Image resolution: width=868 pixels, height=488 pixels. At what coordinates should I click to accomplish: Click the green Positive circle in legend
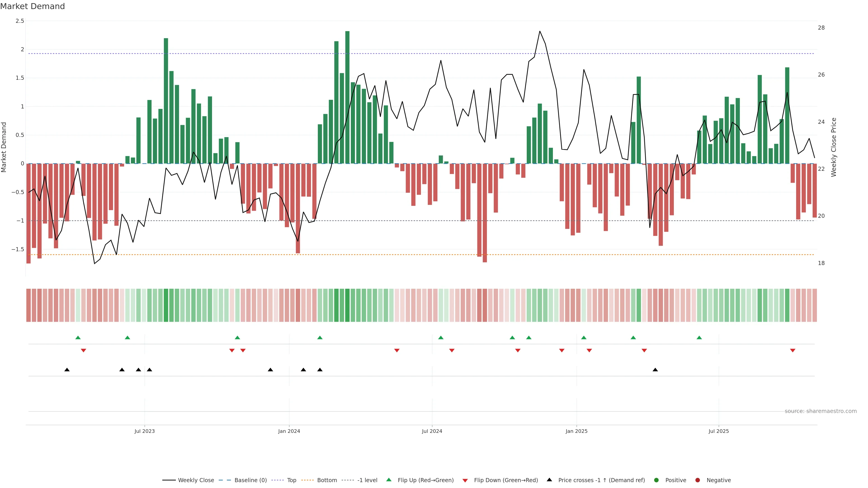pyautogui.click(x=656, y=480)
